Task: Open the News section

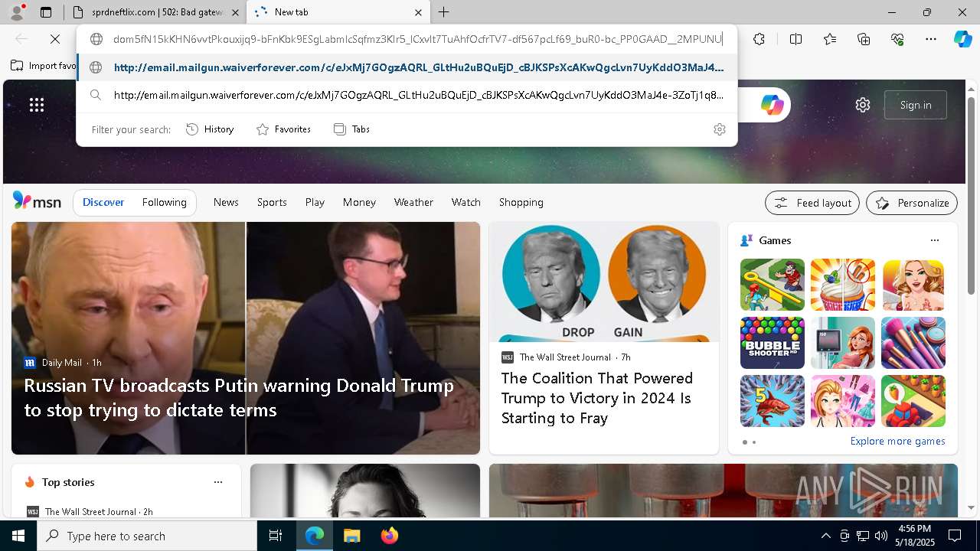Action: [226, 202]
